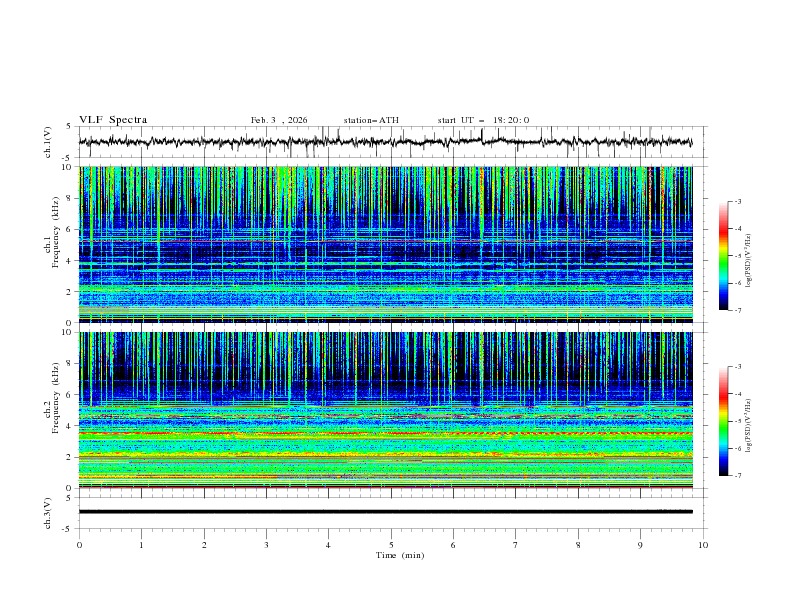Screen dimensions: 792x612
Task: Click the "start UT = 18:20:0" header text
Action: (483, 120)
